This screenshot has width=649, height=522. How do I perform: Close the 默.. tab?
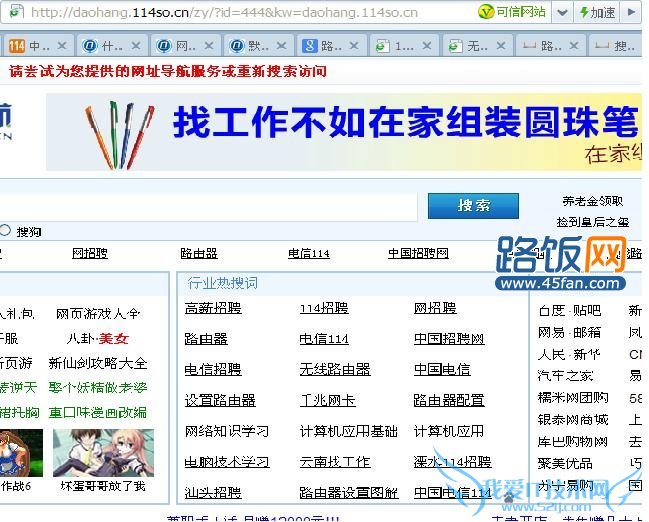point(281,46)
